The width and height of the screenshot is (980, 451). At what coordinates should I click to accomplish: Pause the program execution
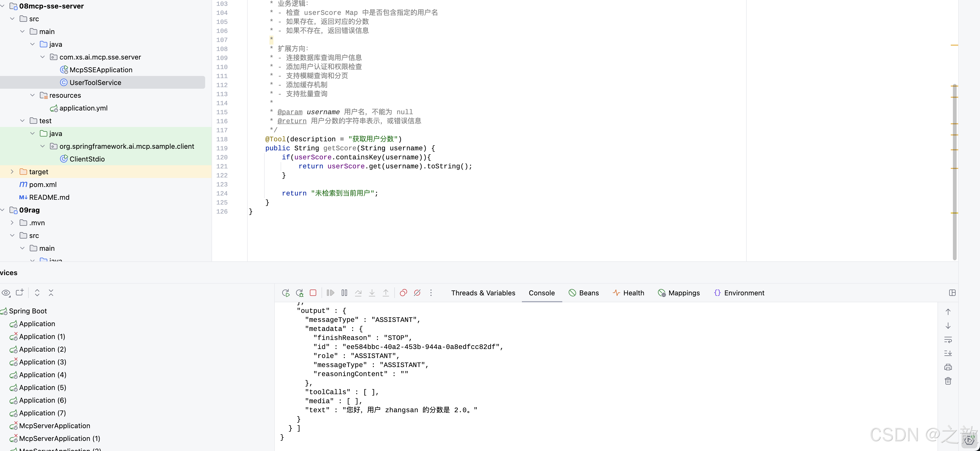pos(344,293)
